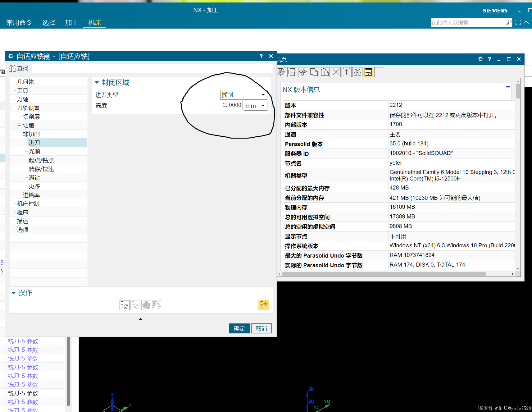
Task: Select 程序 in the dialog tree
Action: (23, 213)
